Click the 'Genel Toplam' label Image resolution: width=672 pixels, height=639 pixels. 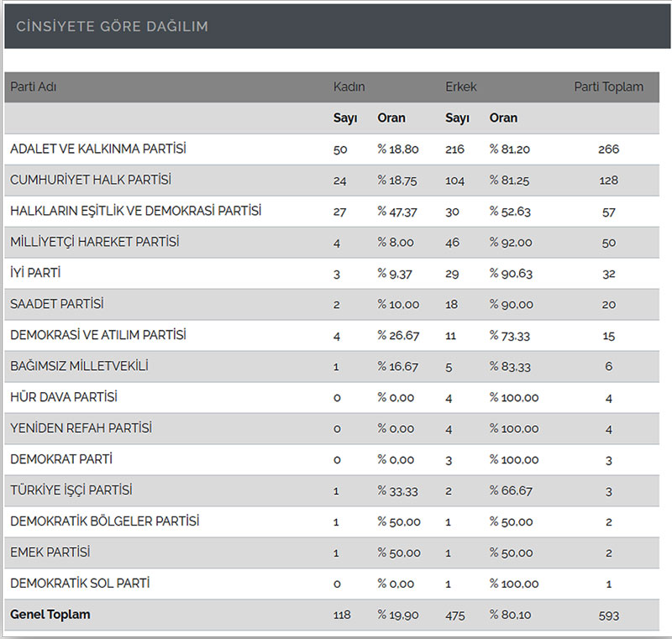(x=50, y=615)
